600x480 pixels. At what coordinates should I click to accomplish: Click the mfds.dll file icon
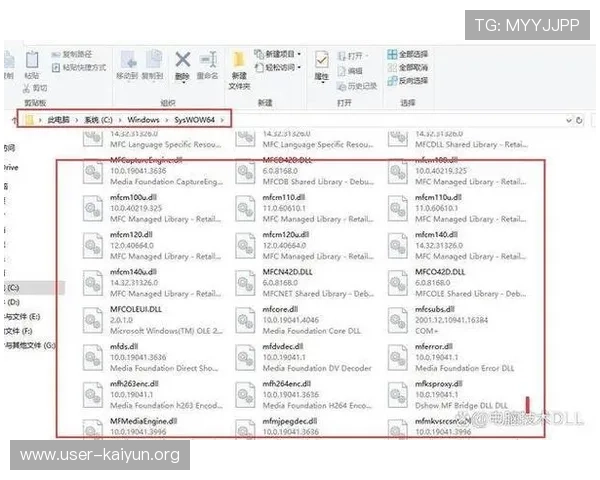93,358
